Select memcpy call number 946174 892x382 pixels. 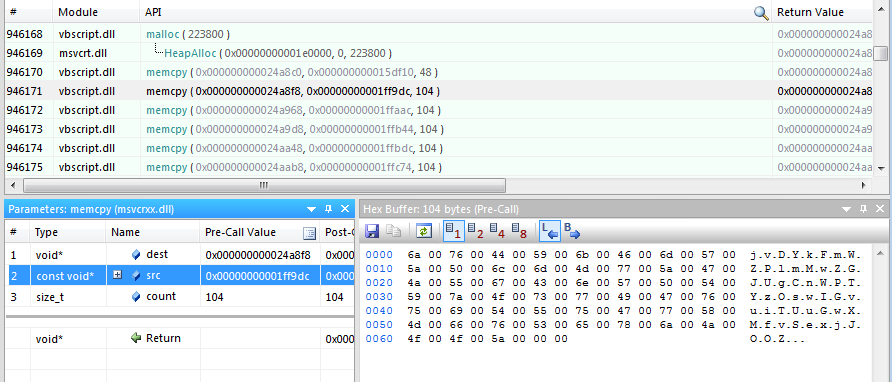(x=438, y=148)
